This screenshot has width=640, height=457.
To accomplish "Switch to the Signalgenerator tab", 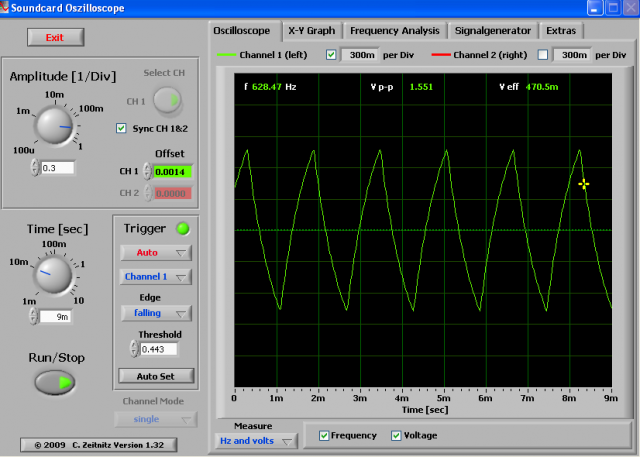I will click(493, 31).
